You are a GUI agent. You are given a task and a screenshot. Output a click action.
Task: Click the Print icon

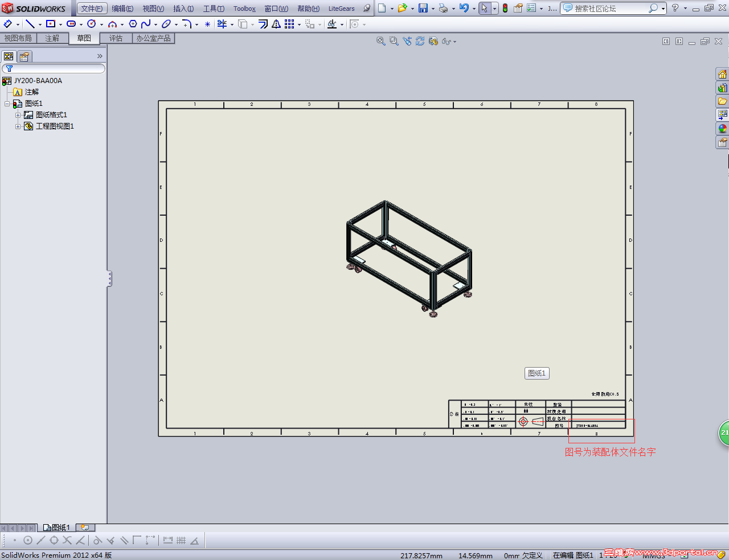click(x=444, y=8)
